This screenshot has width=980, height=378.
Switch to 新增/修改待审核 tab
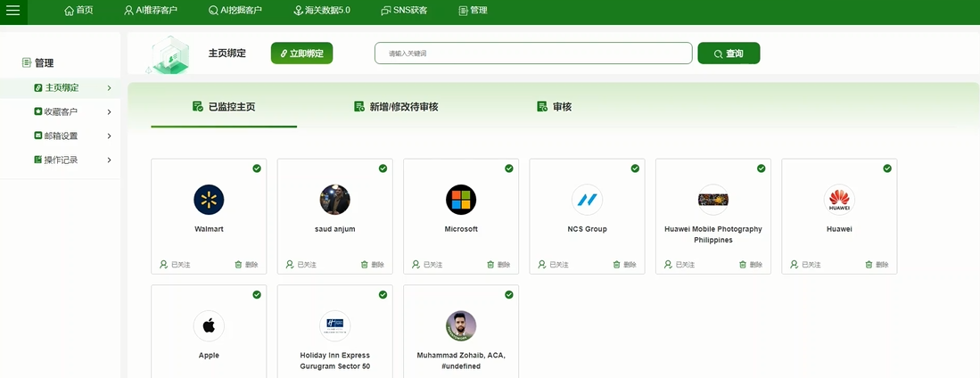396,107
